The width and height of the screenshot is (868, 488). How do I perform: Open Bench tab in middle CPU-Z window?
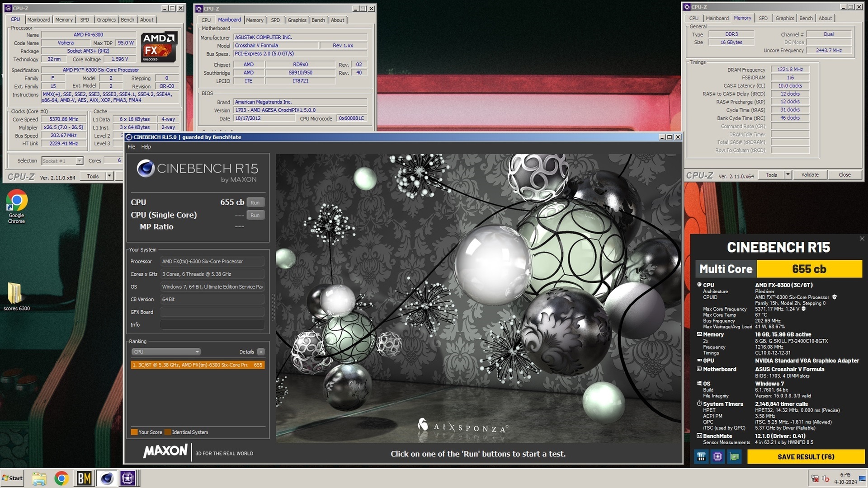coord(318,20)
